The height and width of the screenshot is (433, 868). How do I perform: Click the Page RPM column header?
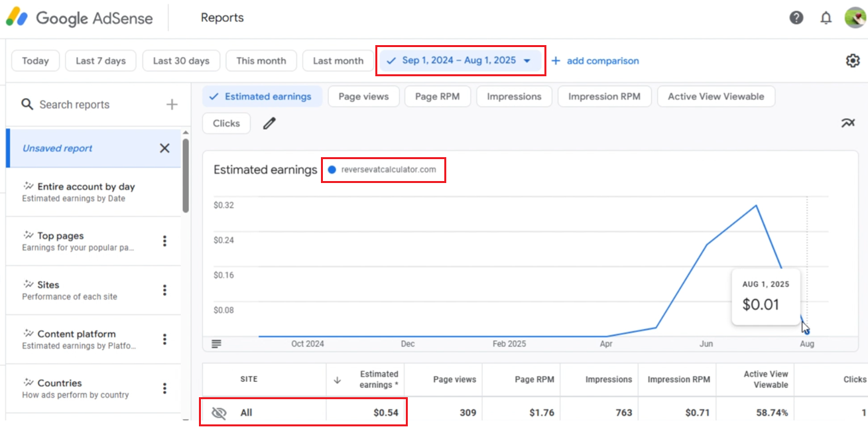pos(534,380)
